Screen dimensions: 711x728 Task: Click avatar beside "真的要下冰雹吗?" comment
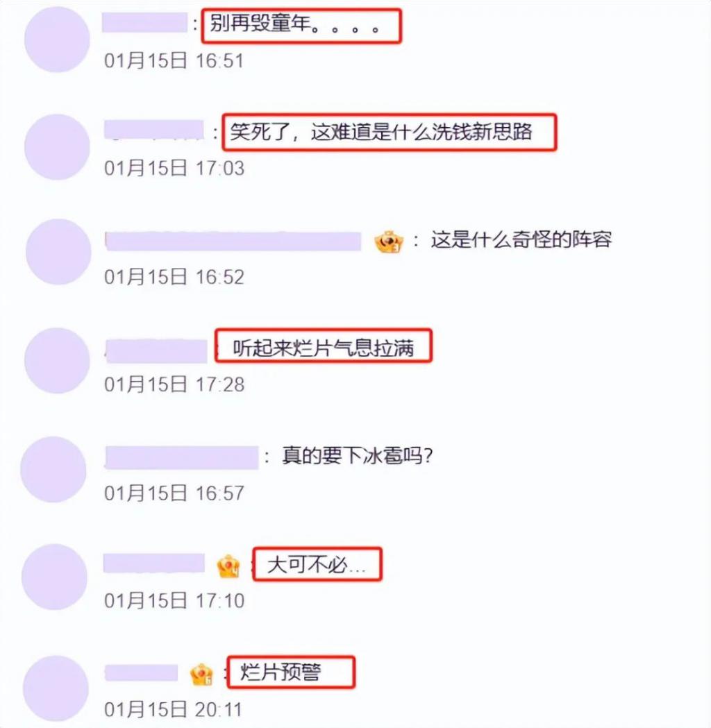point(53,469)
